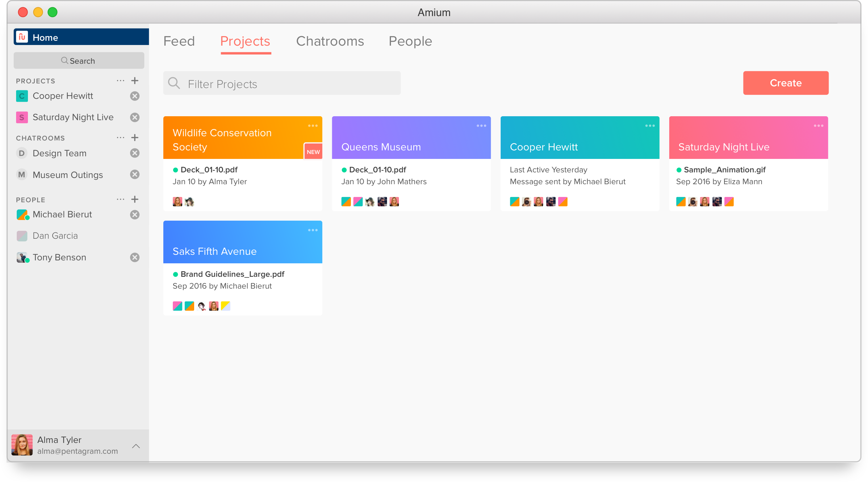The width and height of the screenshot is (868, 482).
Task: Open Deck_01-10.pdf by Alma Tyler
Action: point(209,170)
